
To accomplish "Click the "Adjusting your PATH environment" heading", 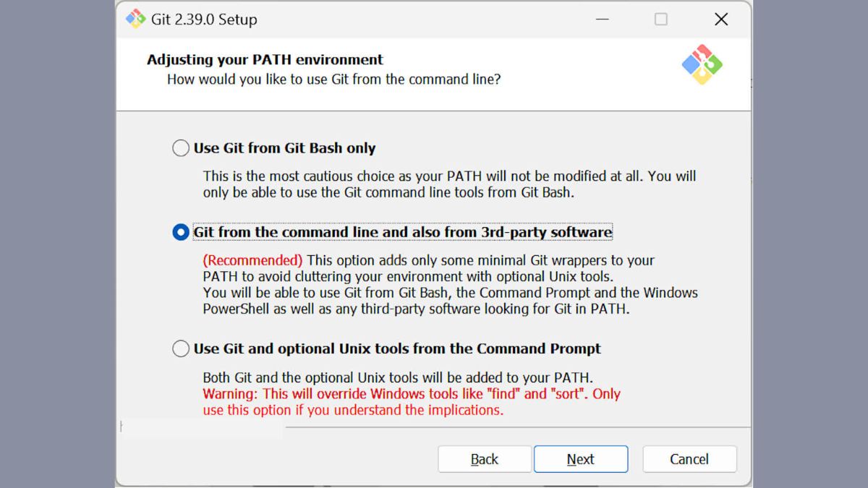I will (x=265, y=59).
